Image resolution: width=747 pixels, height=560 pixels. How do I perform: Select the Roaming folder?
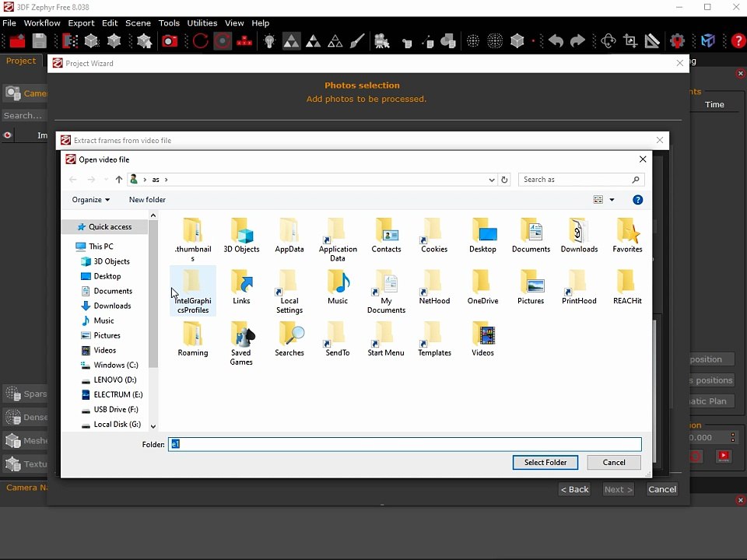pos(193,339)
